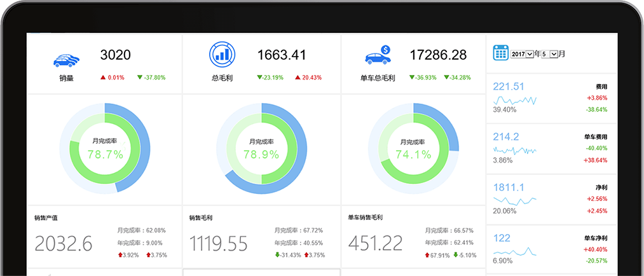Click the 单车销售毛利 value 451.22
The image size is (644, 276).
(376, 243)
